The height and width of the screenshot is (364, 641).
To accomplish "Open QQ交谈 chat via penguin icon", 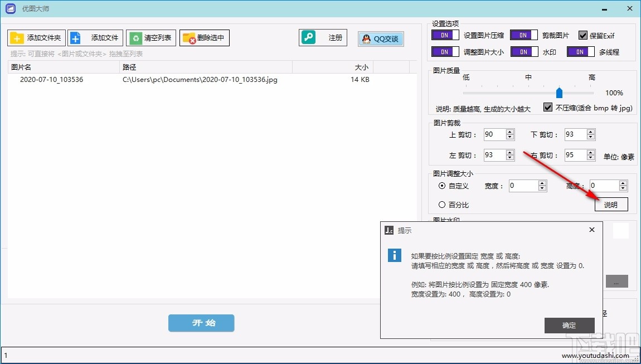I will pos(367,38).
